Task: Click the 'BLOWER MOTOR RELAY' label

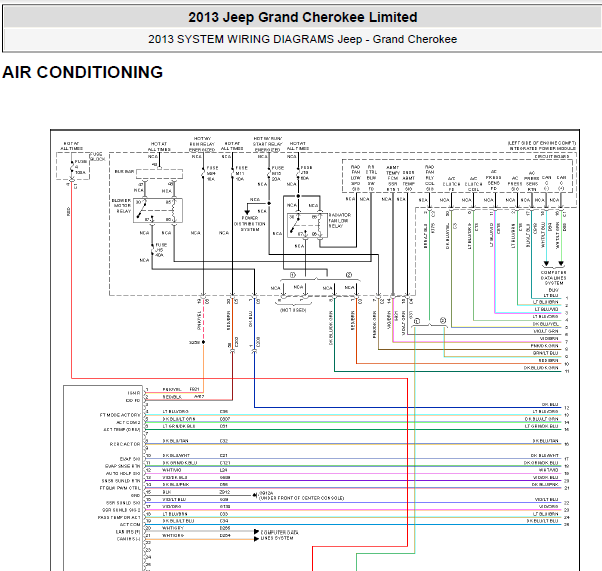Action: pos(122,206)
